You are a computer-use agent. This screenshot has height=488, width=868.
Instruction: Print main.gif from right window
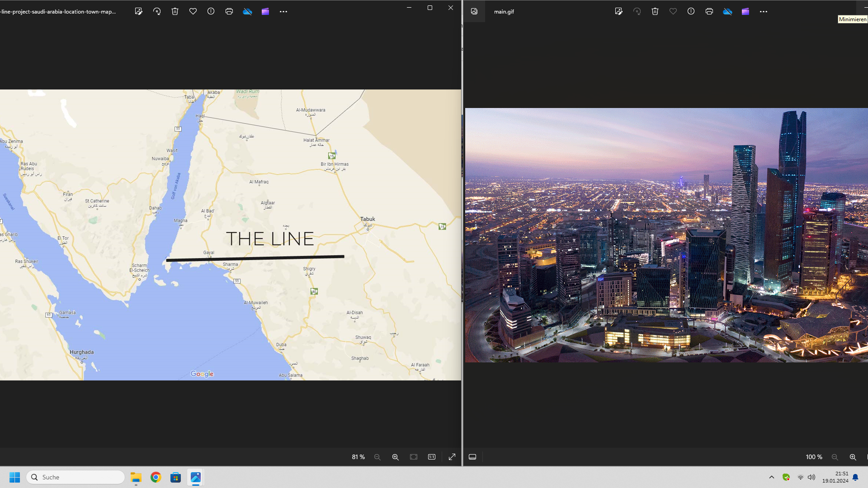[x=709, y=12]
